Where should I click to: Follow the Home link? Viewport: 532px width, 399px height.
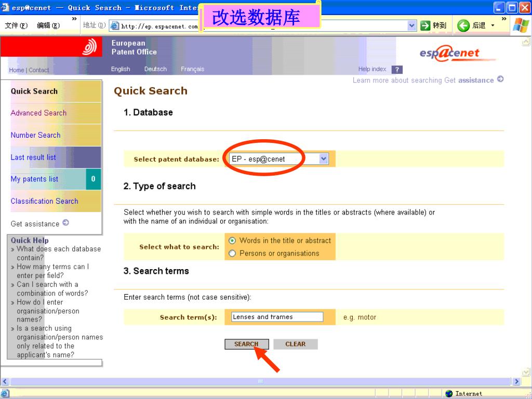tap(16, 70)
